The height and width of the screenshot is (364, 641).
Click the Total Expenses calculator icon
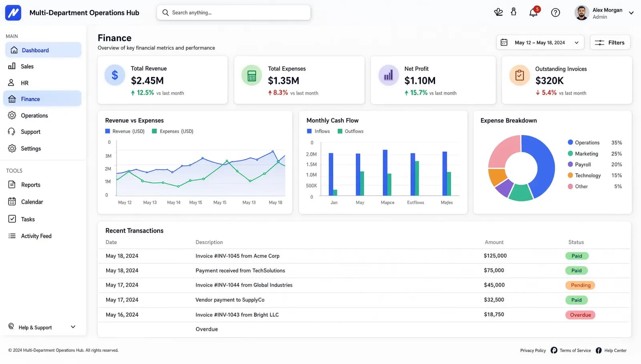[x=252, y=75]
